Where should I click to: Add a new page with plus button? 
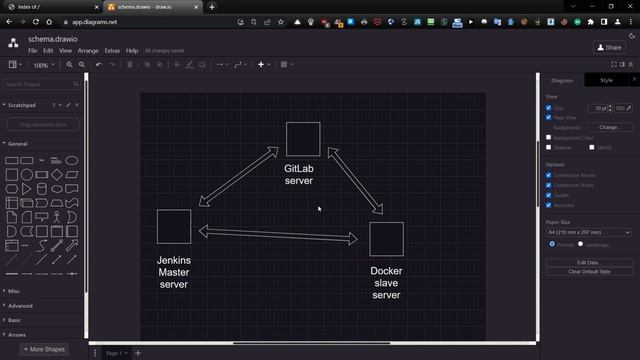[138, 353]
